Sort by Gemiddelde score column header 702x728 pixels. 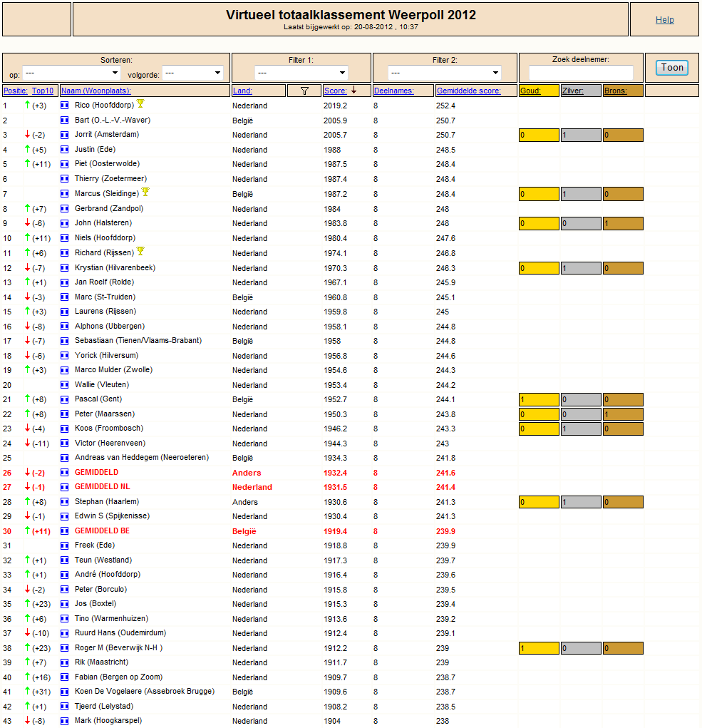point(469,91)
